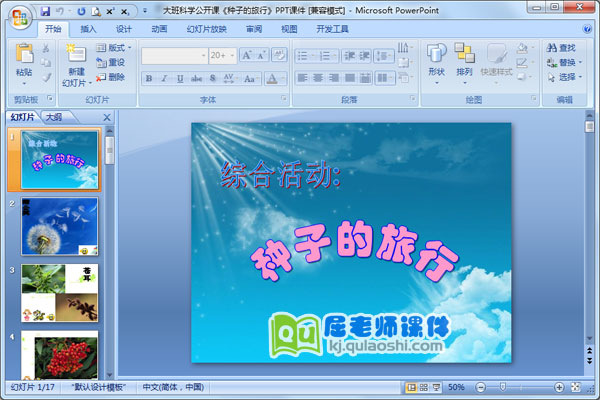
Task: Click the numbered list icon
Action: [x=324, y=56]
